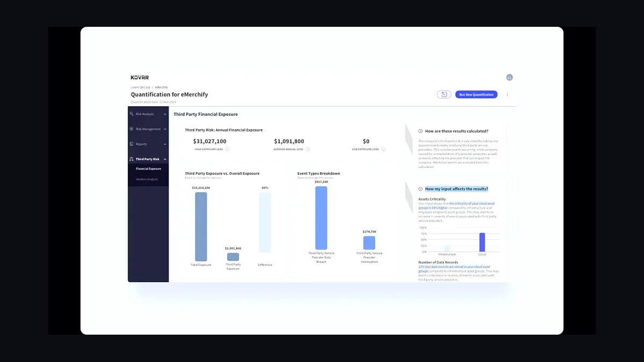Click info icon beside 'How are these results calculated?'
This screenshot has height=362, width=644.
click(420, 131)
